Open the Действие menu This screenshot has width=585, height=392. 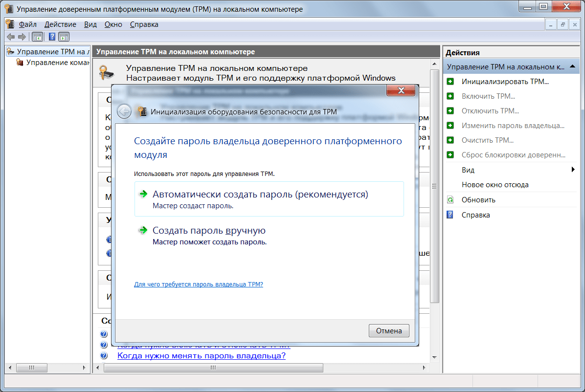coord(60,24)
